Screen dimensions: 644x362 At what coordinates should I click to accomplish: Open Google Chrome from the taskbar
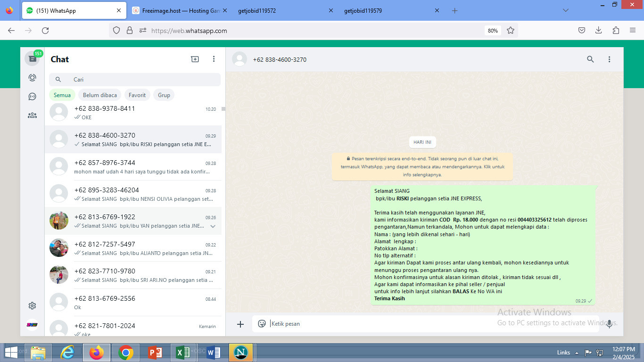pos(126,353)
